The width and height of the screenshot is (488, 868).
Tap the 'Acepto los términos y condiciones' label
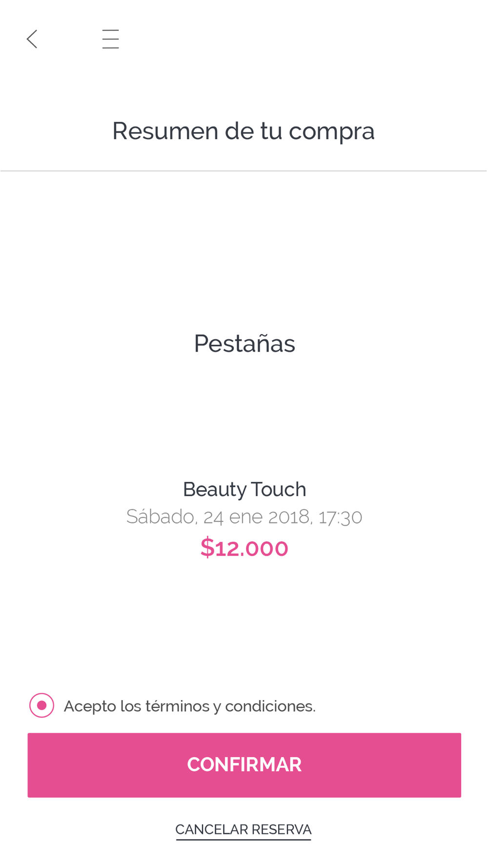(190, 706)
